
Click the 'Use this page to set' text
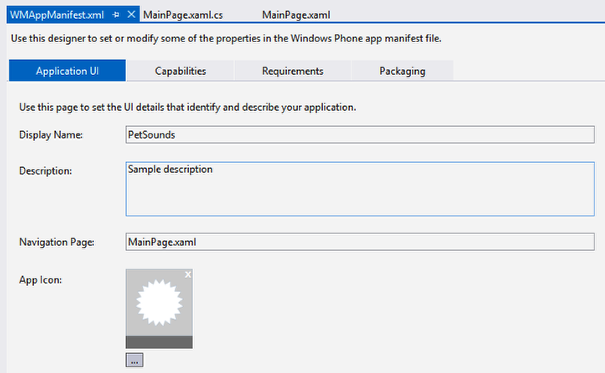[x=188, y=107]
